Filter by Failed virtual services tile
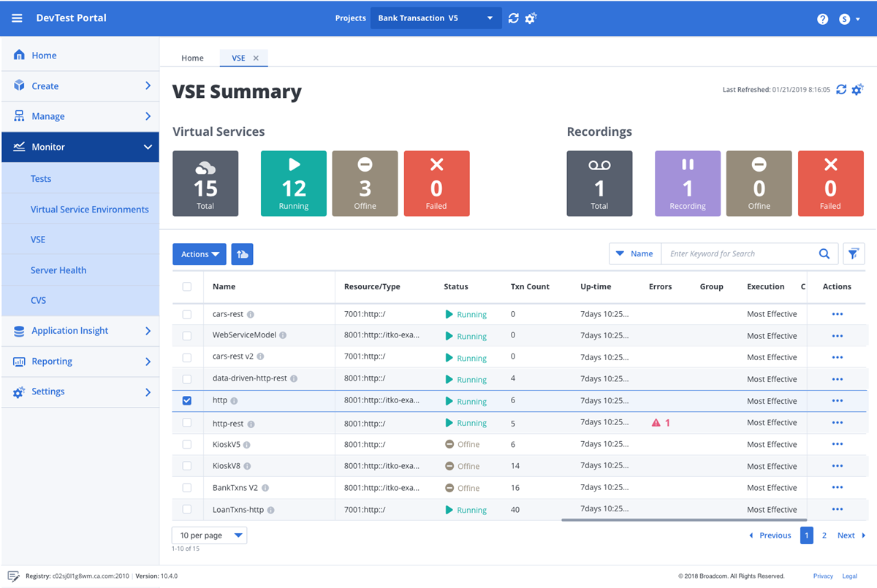This screenshot has height=588, width=877. tap(436, 183)
